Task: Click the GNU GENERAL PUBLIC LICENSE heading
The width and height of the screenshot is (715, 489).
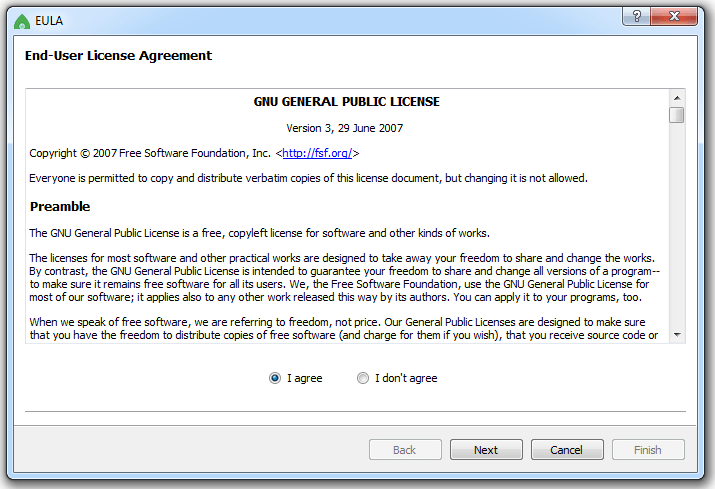Action: (347, 102)
